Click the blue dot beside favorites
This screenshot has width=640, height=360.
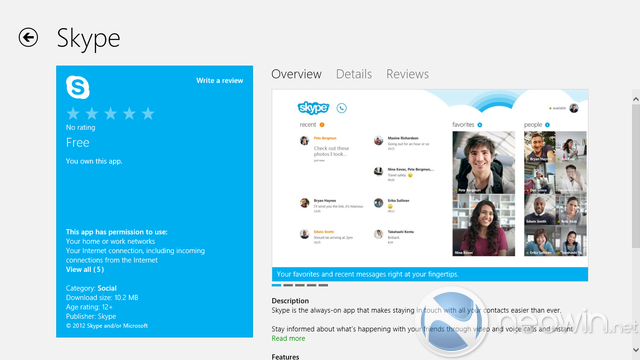[x=480, y=125]
